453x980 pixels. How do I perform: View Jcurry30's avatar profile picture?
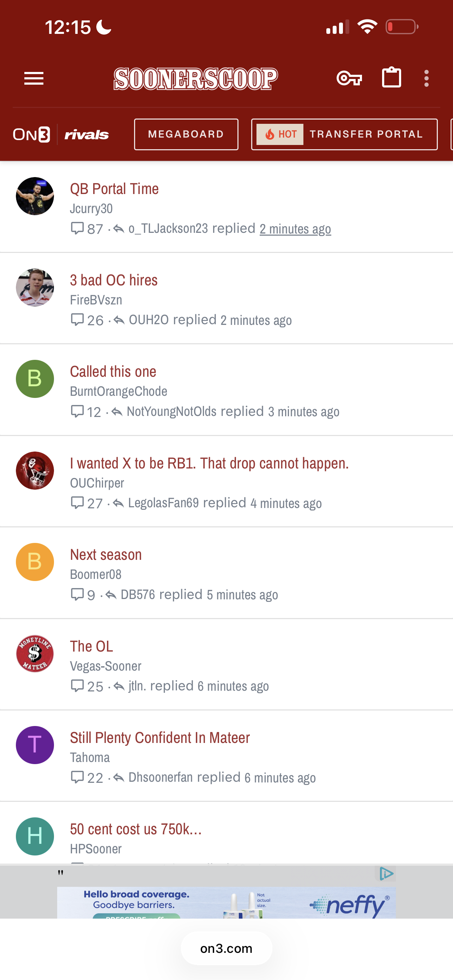35,196
